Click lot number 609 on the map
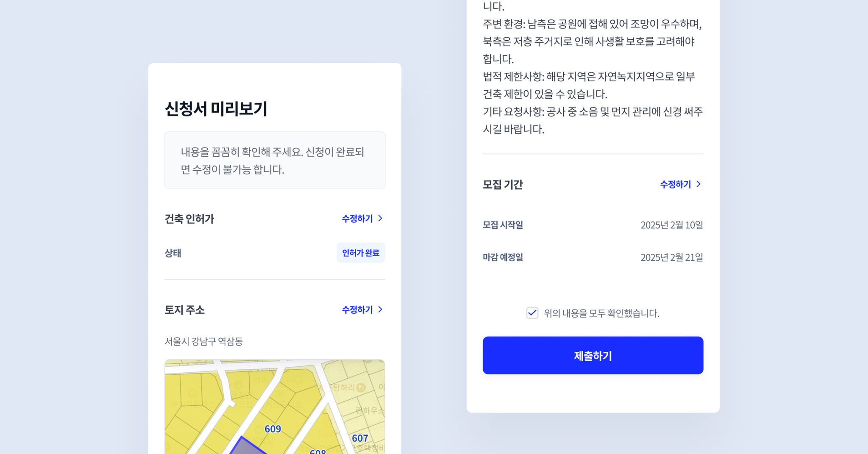The image size is (868, 454). tap(273, 429)
